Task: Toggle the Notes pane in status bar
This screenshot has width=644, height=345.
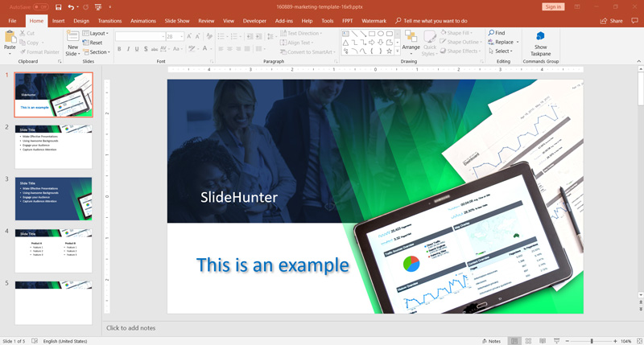Action: 491,341
